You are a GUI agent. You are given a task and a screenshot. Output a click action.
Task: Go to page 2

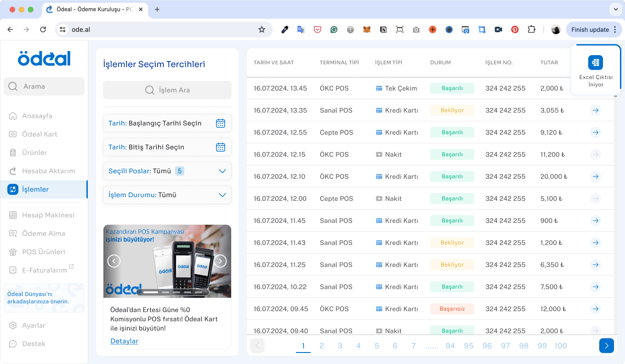tap(322, 346)
